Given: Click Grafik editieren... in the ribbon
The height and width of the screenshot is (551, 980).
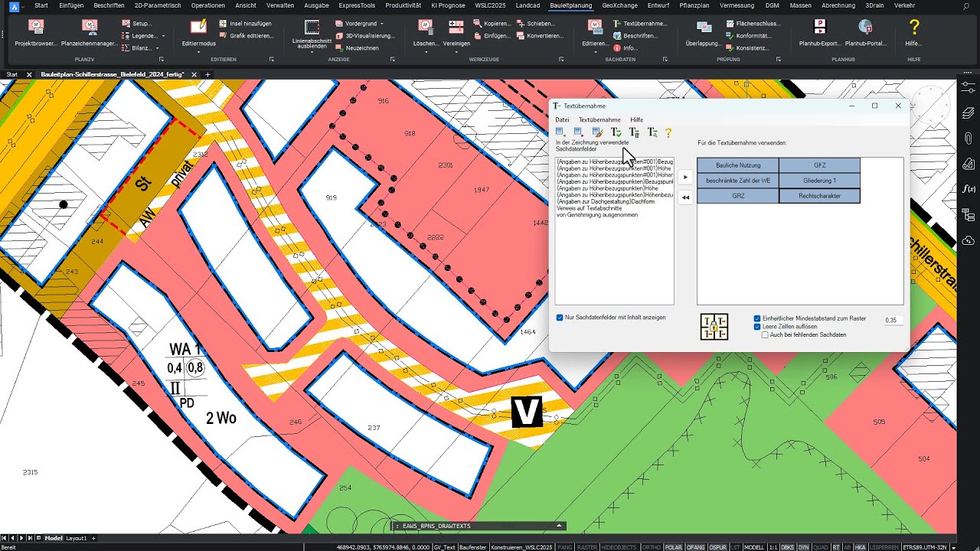Looking at the screenshot, I should point(247,36).
